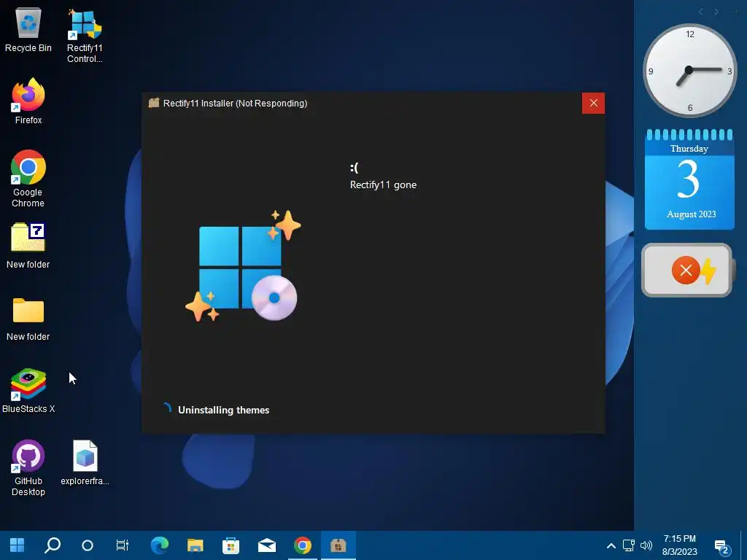Open taskbar Search
Screen dimensions: 747x560
click(x=53, y=545)
